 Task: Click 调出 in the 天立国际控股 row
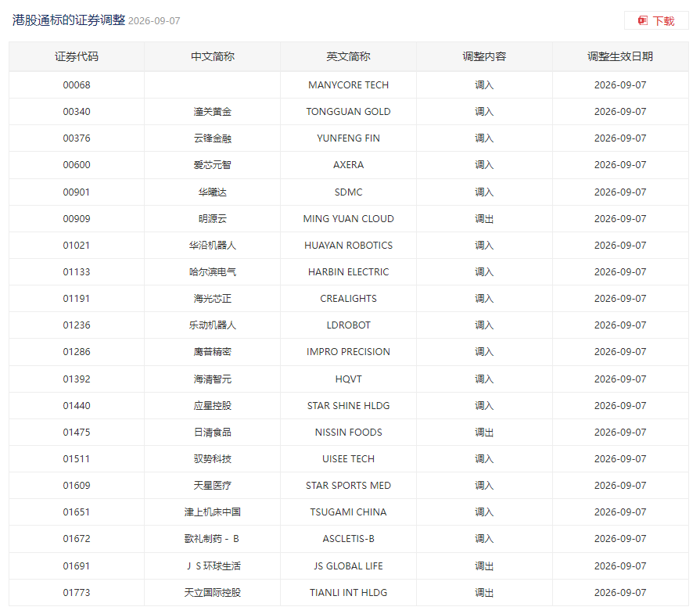pos(484,593)
